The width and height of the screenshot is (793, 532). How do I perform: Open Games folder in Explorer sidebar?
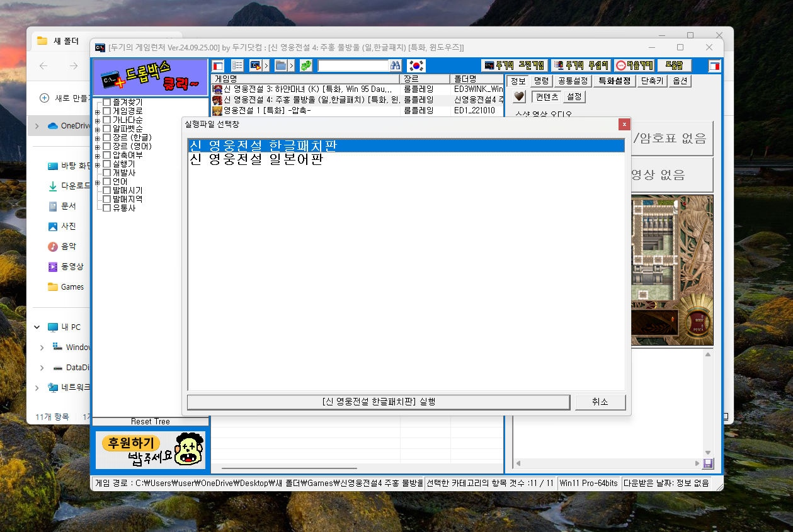(66, 286)
